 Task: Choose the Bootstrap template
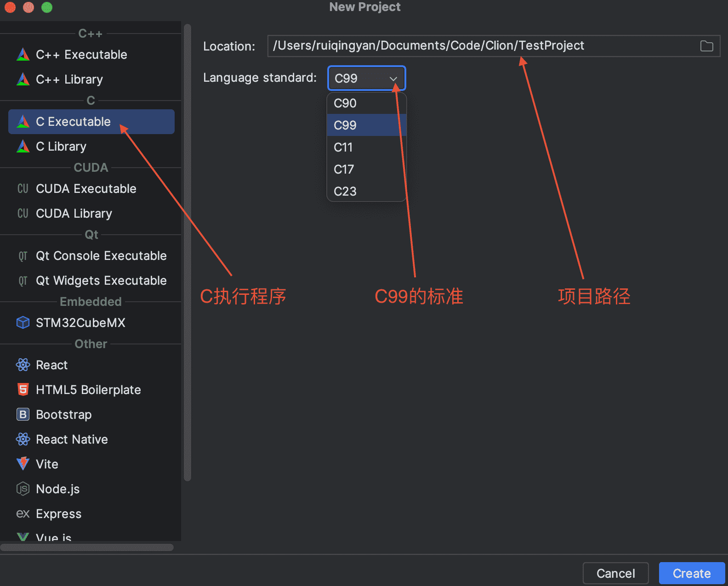[x=91, y=415]
